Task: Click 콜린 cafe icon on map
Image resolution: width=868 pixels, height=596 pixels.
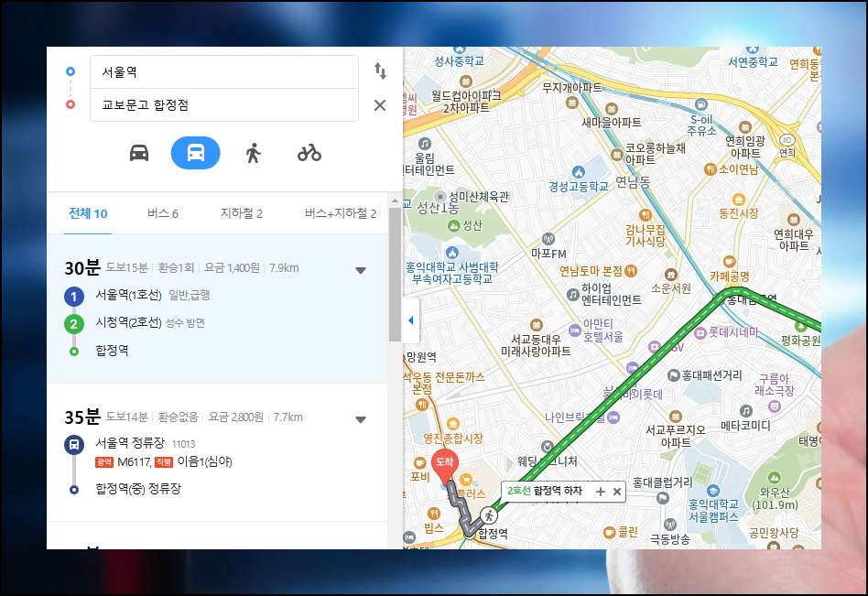Action: [x=609, y=532]
